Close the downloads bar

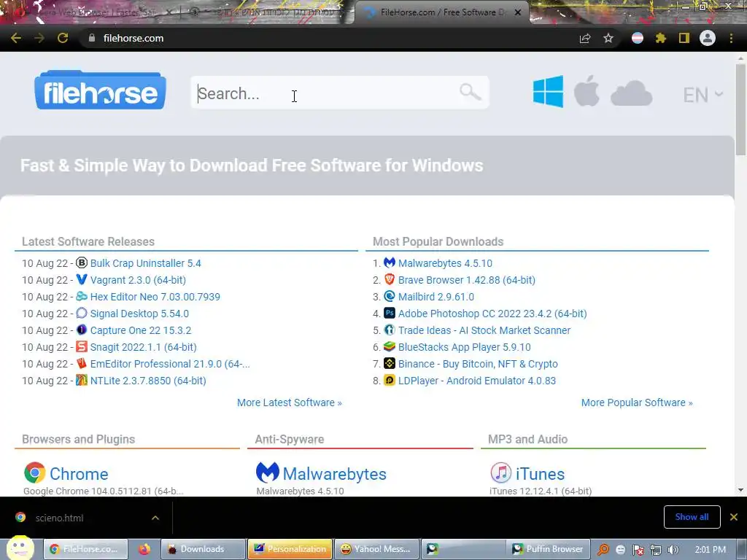tap(734, 517)
